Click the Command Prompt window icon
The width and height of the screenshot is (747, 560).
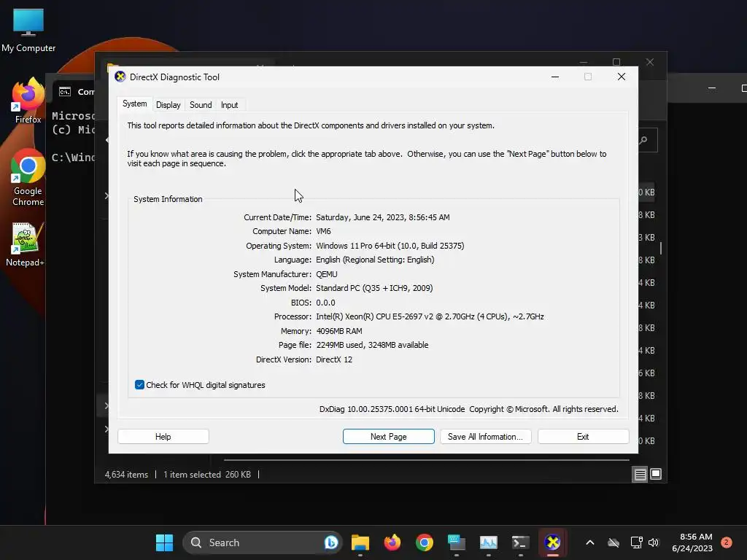click(65, 91)
